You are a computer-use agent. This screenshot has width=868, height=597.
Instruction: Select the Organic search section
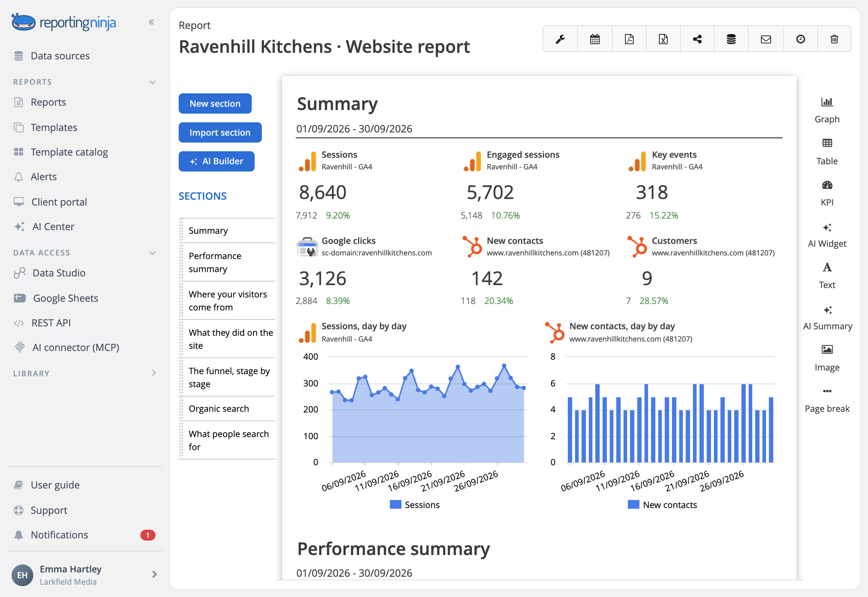pos(227,408)
